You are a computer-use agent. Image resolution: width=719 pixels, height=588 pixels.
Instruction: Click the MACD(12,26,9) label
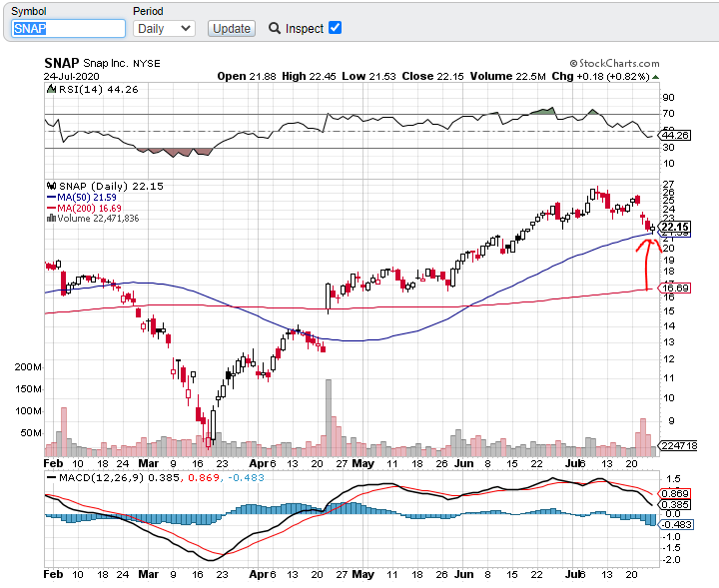pyautogui.click(x=101, y=477)
